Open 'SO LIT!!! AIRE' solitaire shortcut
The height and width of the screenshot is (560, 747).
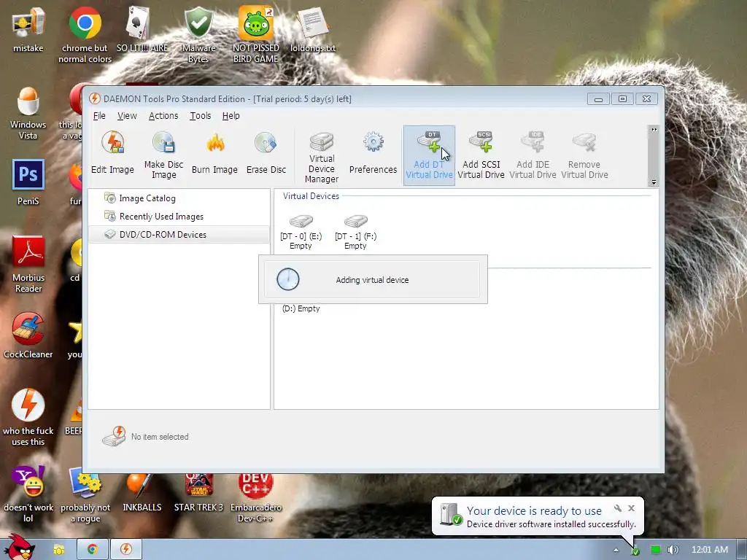point(142,29)
